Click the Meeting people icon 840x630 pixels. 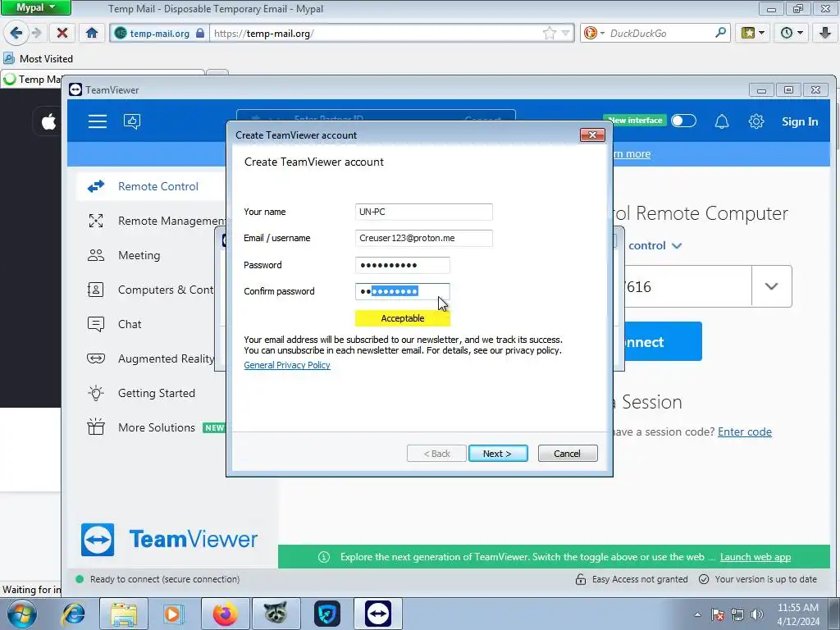point(96,256)
